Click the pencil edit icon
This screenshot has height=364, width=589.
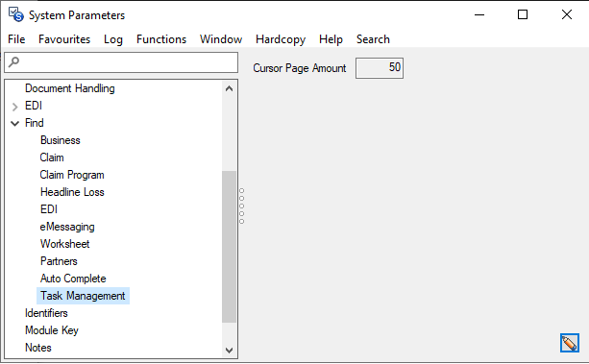click(x=570, y=343)
